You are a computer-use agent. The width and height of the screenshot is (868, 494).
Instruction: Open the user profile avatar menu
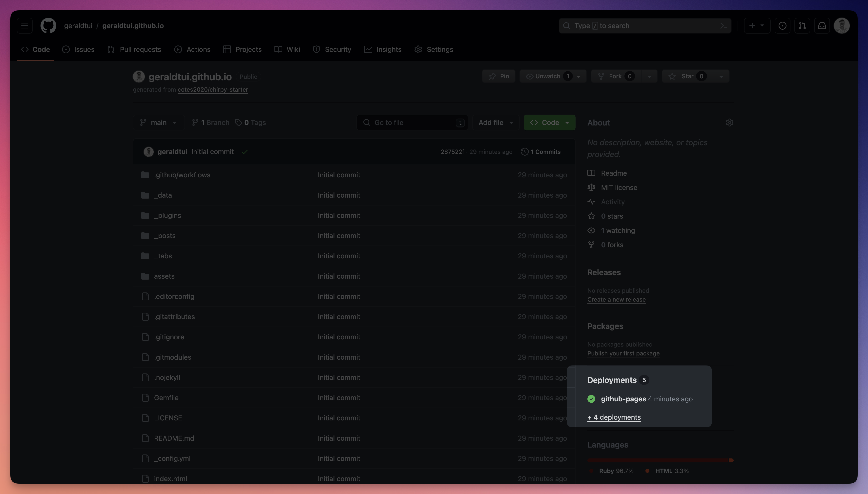tap(842, 26)
